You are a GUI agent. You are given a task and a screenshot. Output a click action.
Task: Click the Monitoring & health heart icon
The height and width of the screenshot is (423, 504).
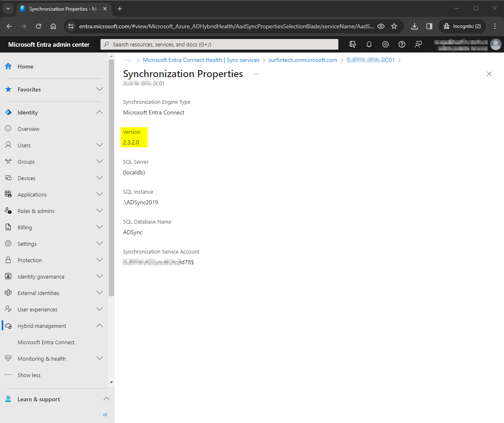click(8, 359)
